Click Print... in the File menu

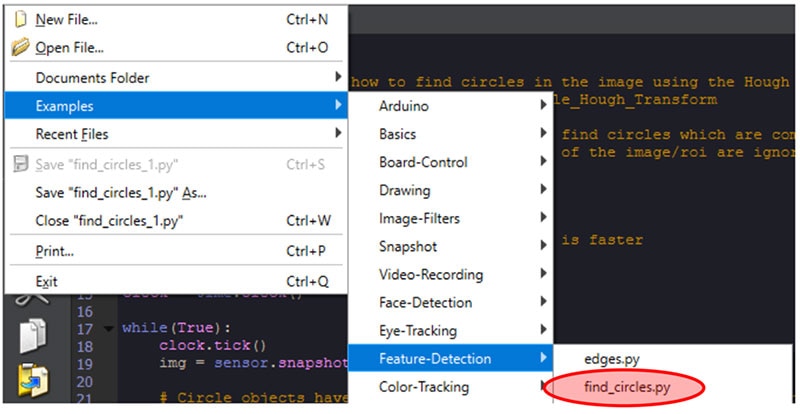click(x=54, y=251)
